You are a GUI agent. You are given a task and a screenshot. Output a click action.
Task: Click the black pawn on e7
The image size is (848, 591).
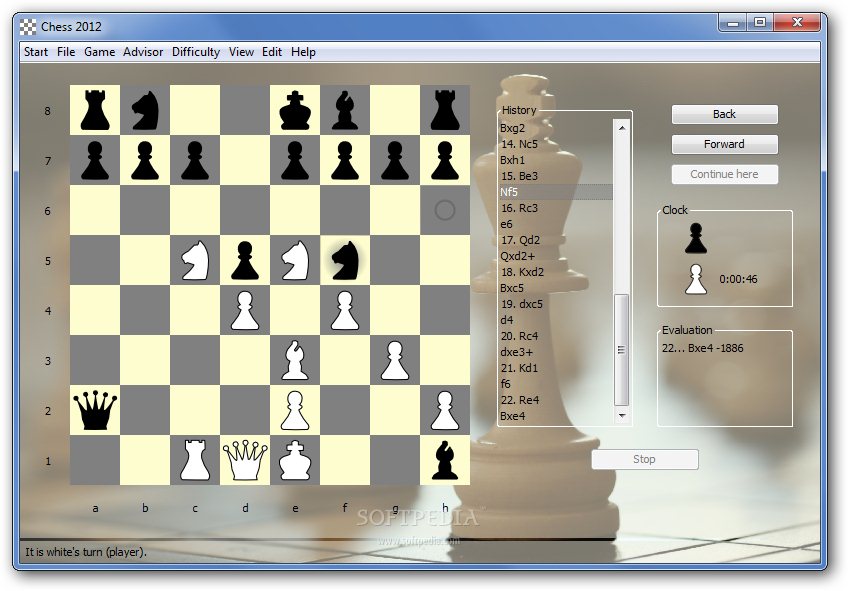[295, 161]
